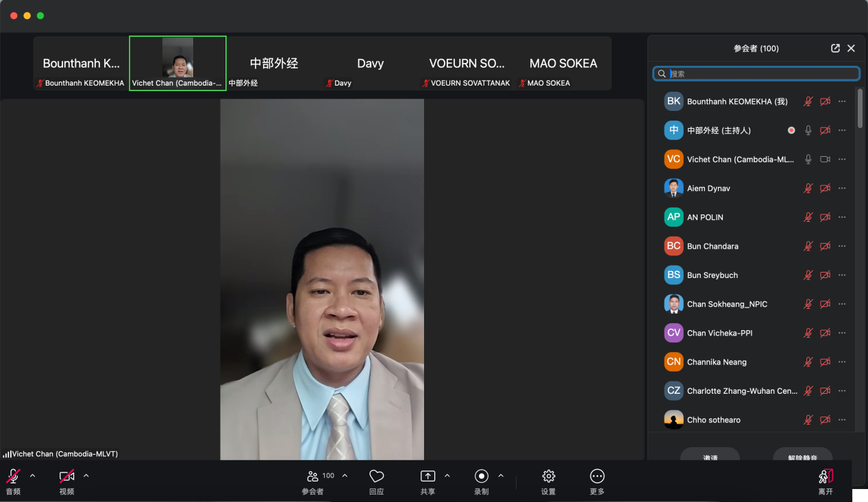The width and height of the screenshot is (868, 502).
Task: Select VOEURN SO... gallery tile
Action: (x=467, y=63)
